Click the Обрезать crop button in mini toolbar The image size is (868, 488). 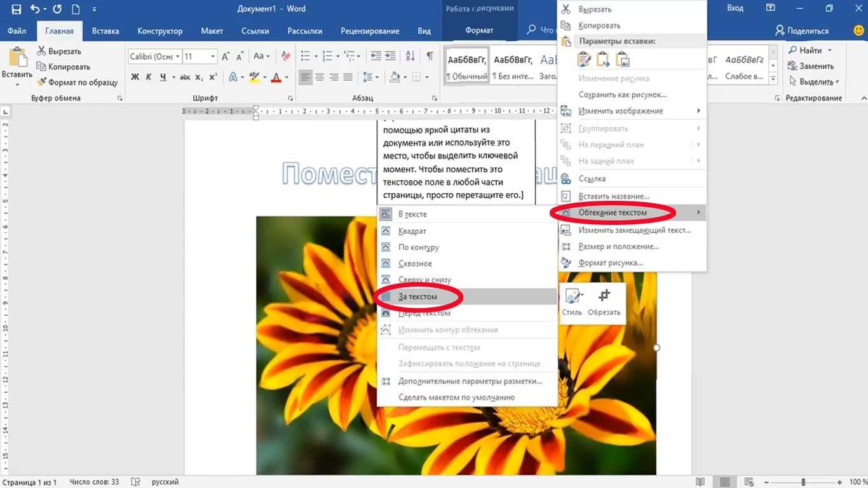(x=604, y=302)
